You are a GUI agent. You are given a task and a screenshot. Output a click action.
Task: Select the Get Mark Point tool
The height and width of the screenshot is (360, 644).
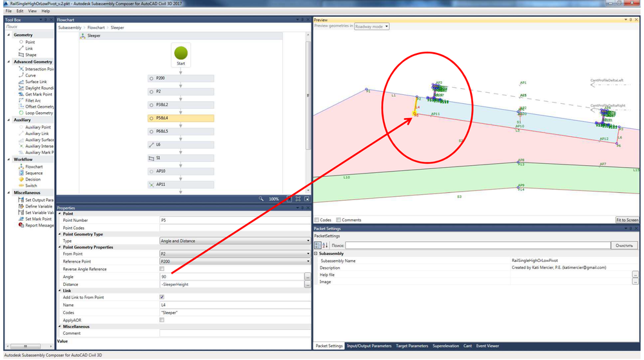(35, 94)
